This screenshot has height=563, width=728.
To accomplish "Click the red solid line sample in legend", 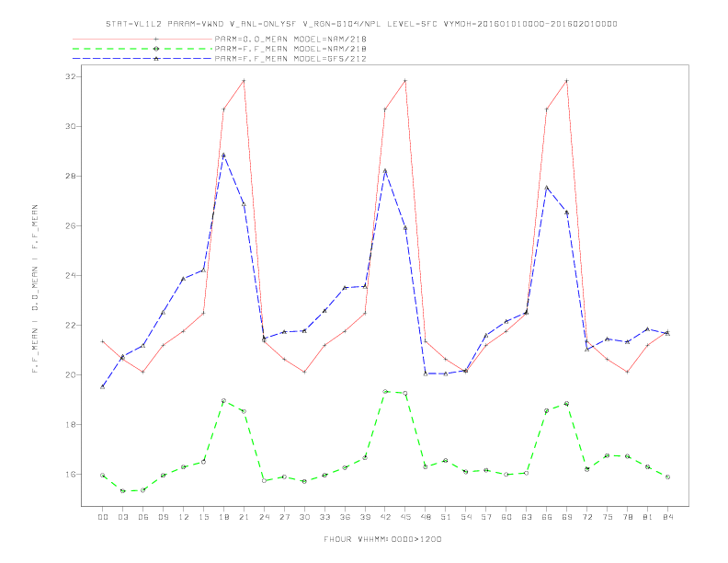I will [142, 39].
